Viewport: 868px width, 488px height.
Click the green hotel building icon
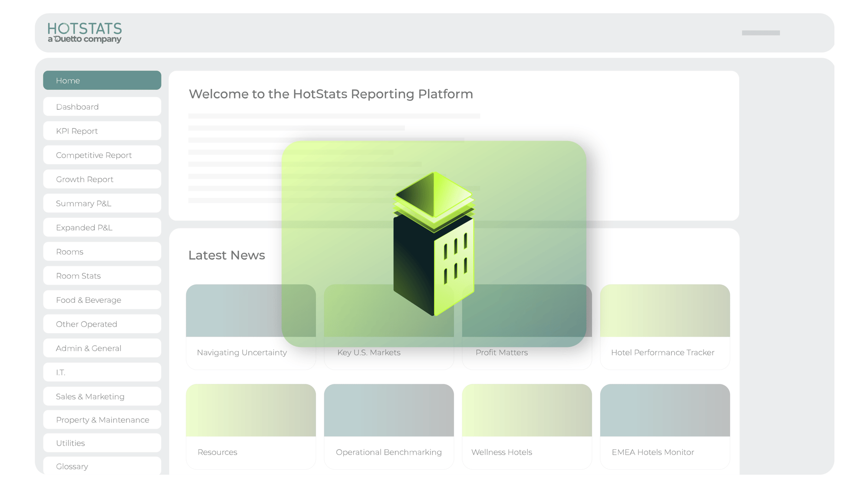(x=434, y=244)
